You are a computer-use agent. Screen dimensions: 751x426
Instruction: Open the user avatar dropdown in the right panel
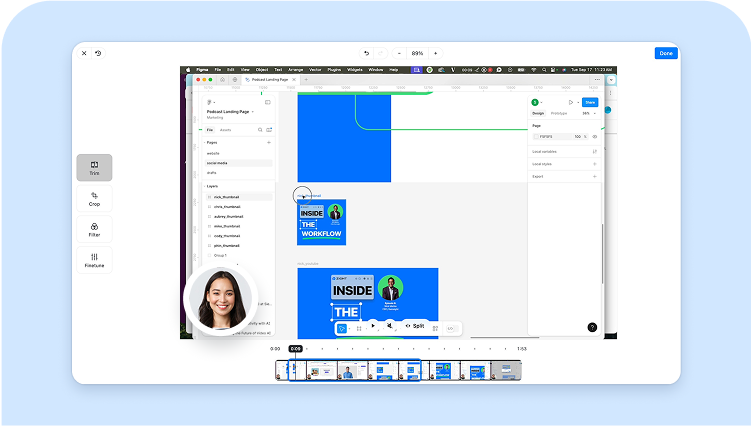pos(536,102)
